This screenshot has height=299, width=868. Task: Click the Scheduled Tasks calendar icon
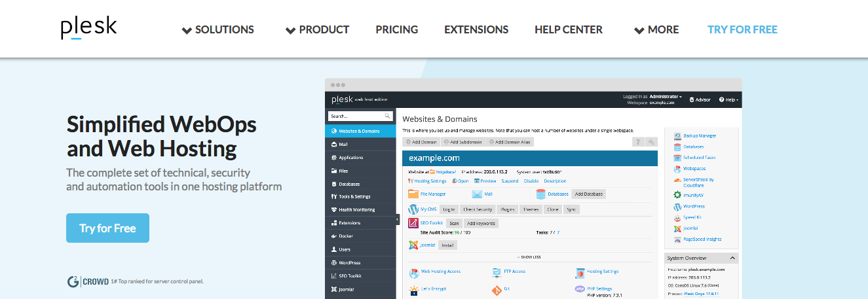point(677,158)
